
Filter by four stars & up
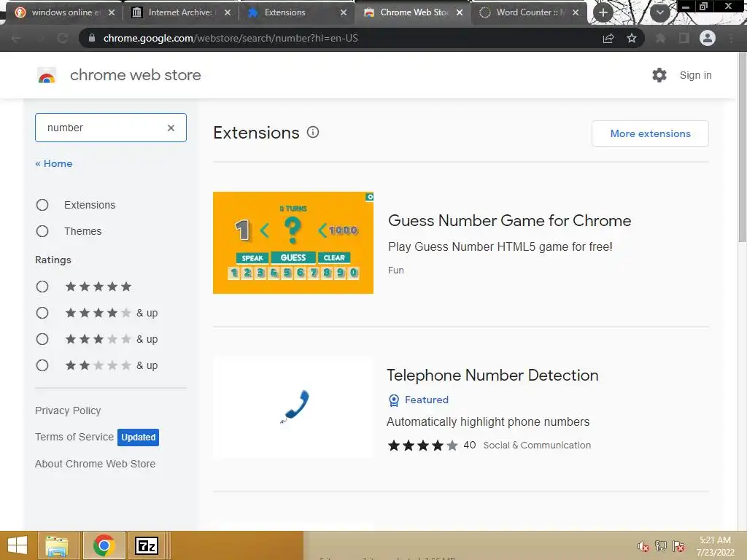[42, 313]
